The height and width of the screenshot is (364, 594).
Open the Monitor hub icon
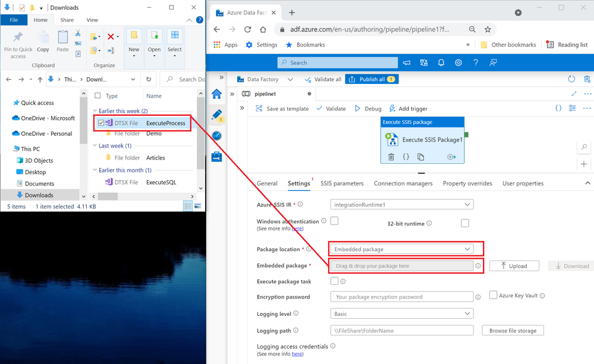[x=216, y=136]
